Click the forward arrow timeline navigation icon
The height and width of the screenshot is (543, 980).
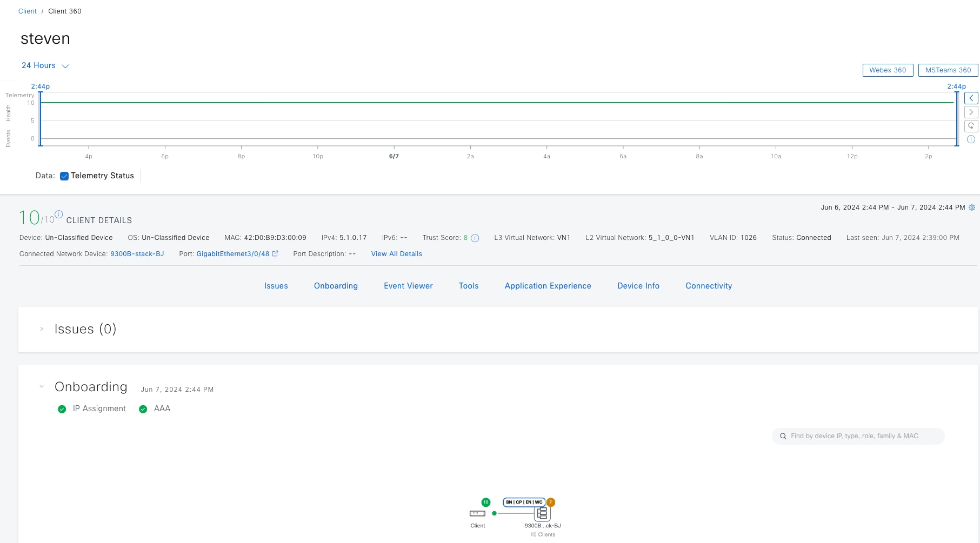[971, 112]
